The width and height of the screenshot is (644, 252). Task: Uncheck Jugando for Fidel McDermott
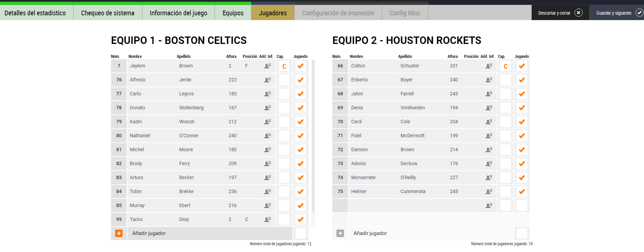point(522,136)
